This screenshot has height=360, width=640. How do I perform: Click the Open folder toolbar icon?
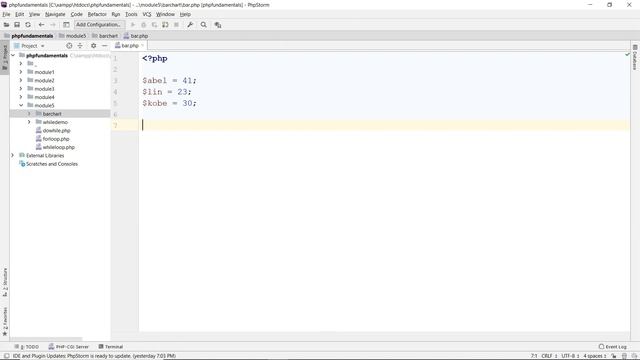coord(6,25)
